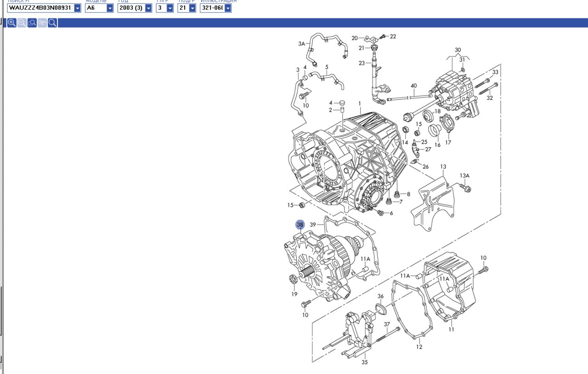Click the zoom out magnifier with minus

22,23
